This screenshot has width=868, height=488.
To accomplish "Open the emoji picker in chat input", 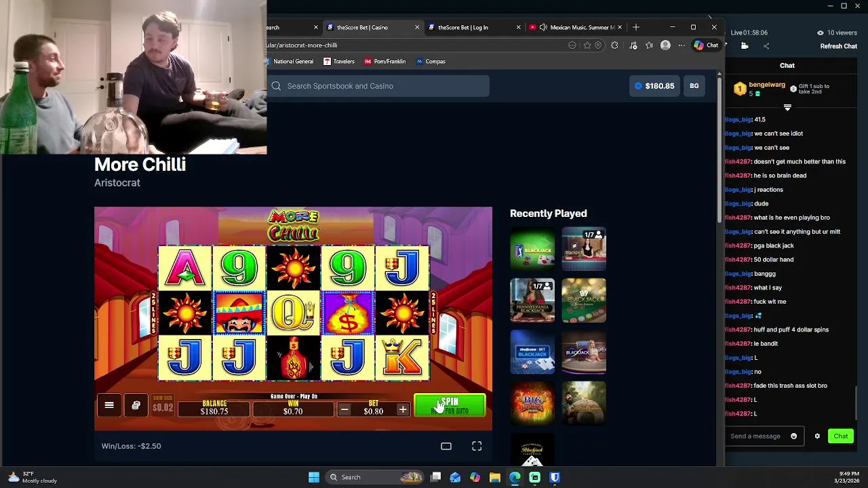I will 794,436.
